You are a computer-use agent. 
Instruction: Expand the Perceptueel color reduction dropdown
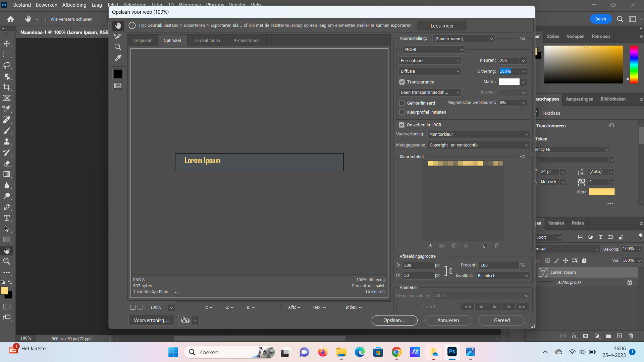pyautogui.click(x=430, y=61)
